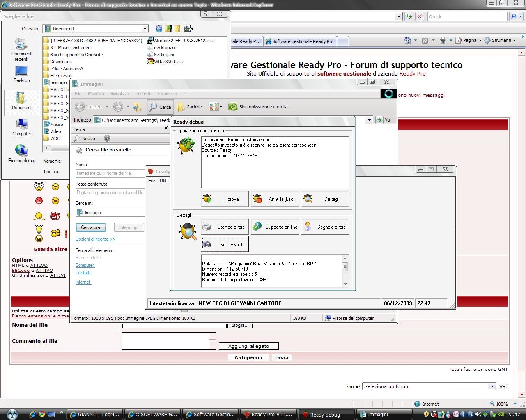Viewport: 526px width, 420px height.
Task: Click the 'Guarda altre' smilies link
Action: (x=51, y=249)
